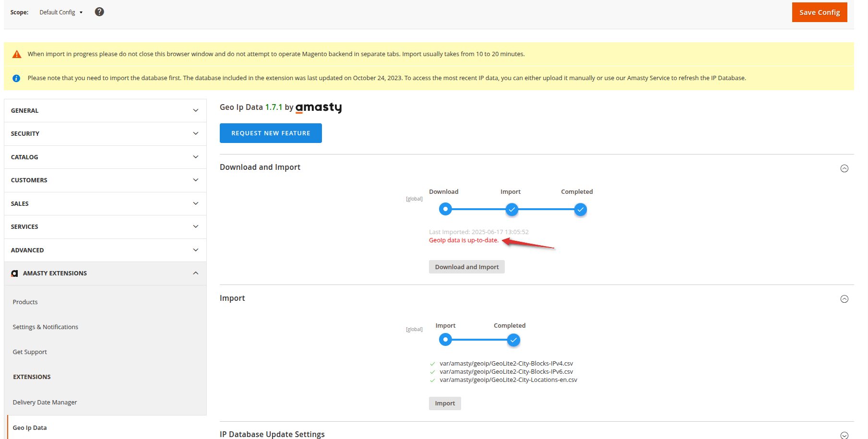868x439 pixels.
Task: Click the Download step circle in Download and Import
Action: coord(445,209)
